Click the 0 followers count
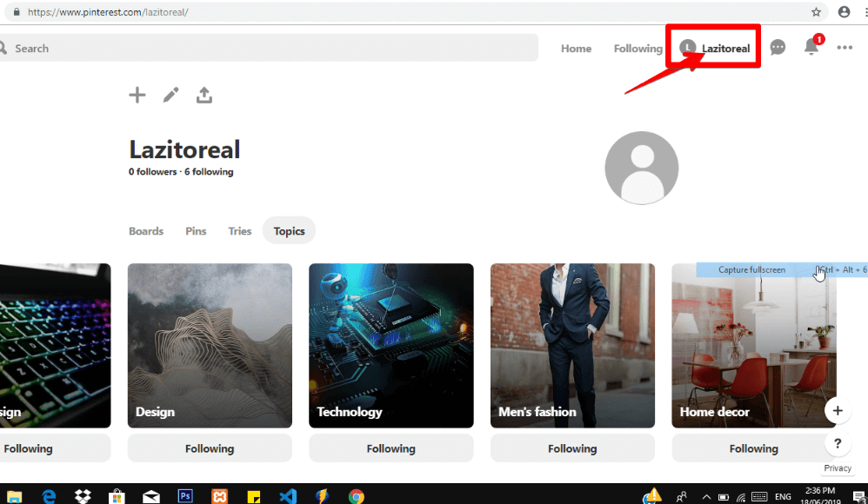Viewport: 868px width, 504px height. (x=153, y=172)
